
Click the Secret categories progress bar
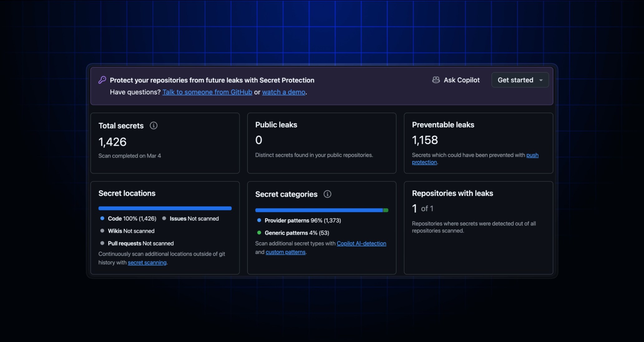coord(322,210)
